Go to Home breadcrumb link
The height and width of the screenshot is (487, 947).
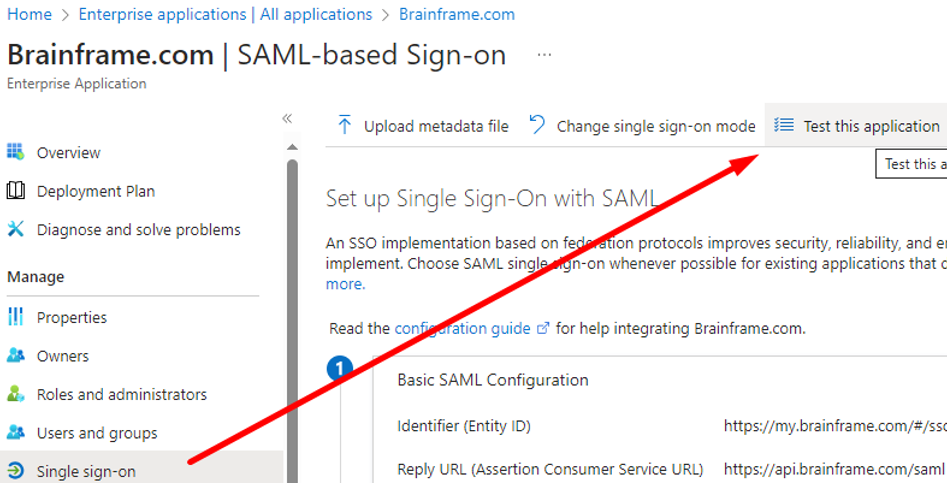coord(29,14)
